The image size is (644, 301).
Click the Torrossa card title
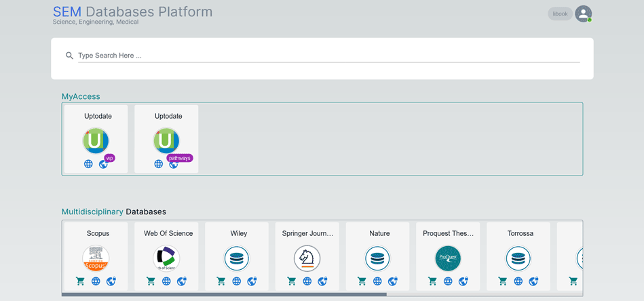coord(520,234)
